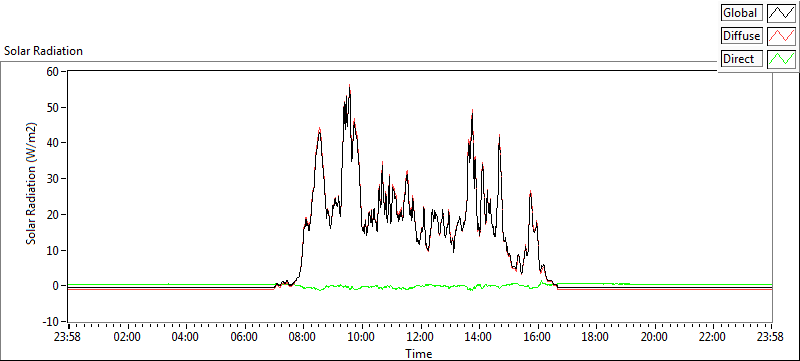
Task: Select the Diffuse legend label
Action: [742, 36]
